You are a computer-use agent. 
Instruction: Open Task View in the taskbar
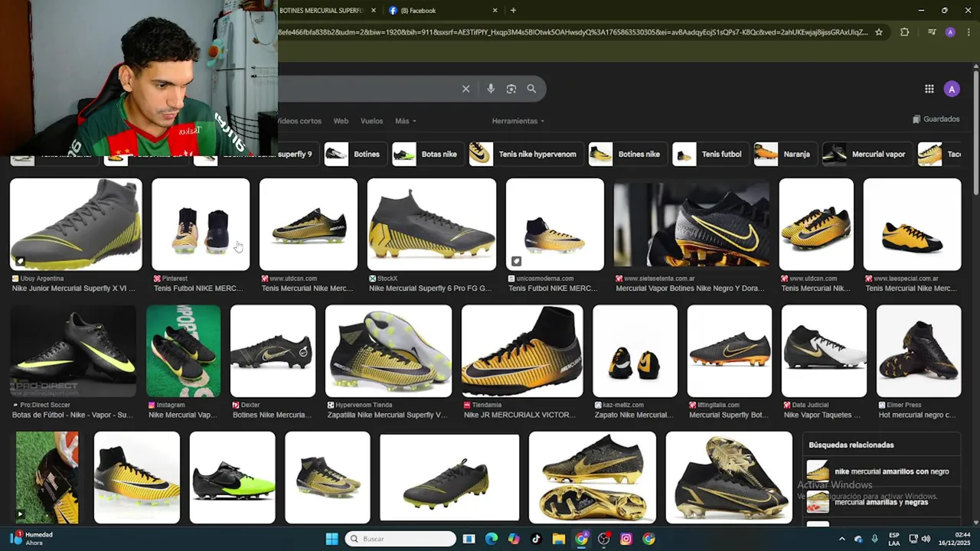[469, 539]
